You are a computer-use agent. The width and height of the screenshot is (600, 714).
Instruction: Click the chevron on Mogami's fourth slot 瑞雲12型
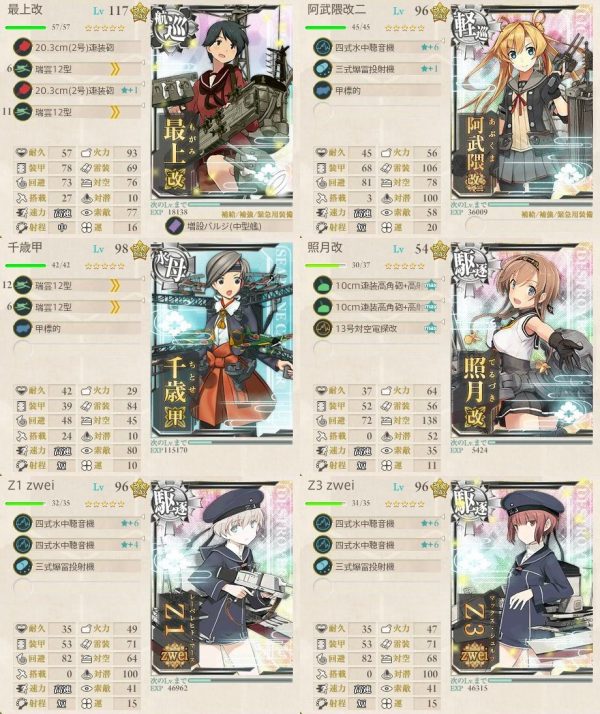pos(115,112)
